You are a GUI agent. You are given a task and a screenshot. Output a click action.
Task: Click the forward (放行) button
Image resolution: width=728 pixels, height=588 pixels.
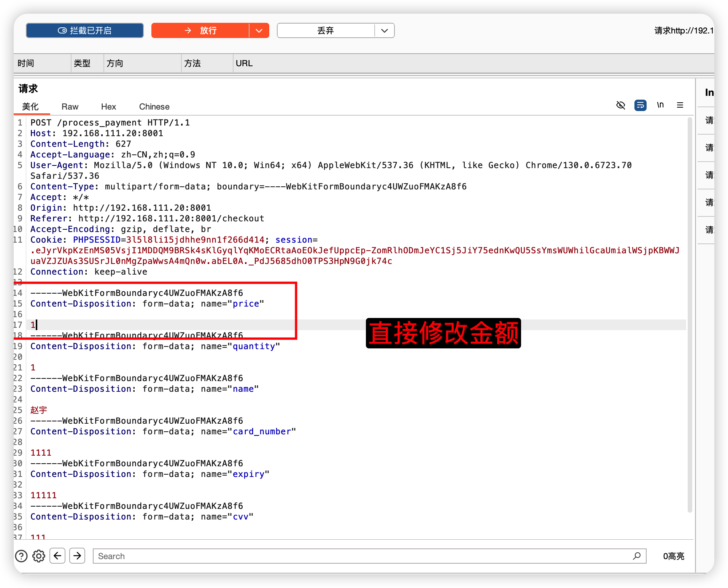[200, 30]
